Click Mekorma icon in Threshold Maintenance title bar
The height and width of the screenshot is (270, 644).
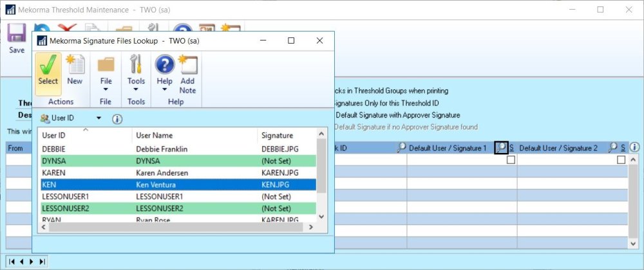pos(11,10)
